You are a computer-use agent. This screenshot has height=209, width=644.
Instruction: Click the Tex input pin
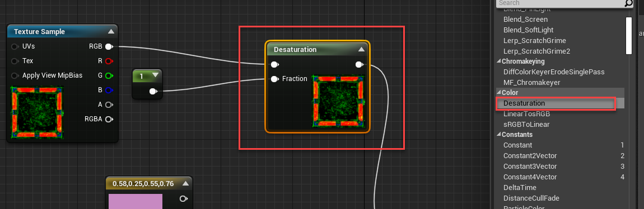(15, 61)
